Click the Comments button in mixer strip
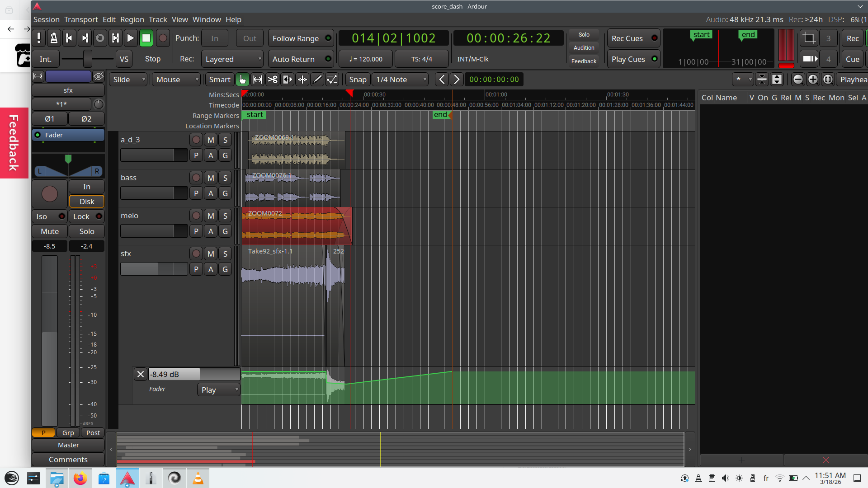This screenshot has height=488, width=868. pos(68,460)
